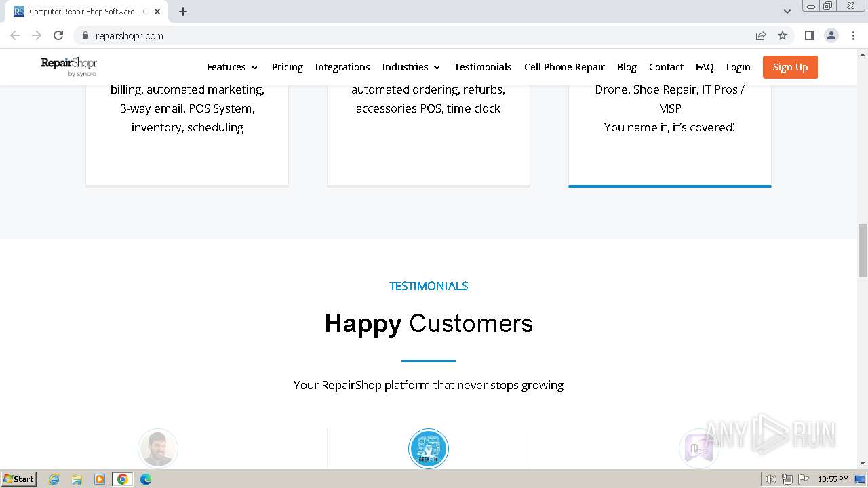
Task: Click the taskbar clock 10:55 PM
Action: (x=833, y=479)
